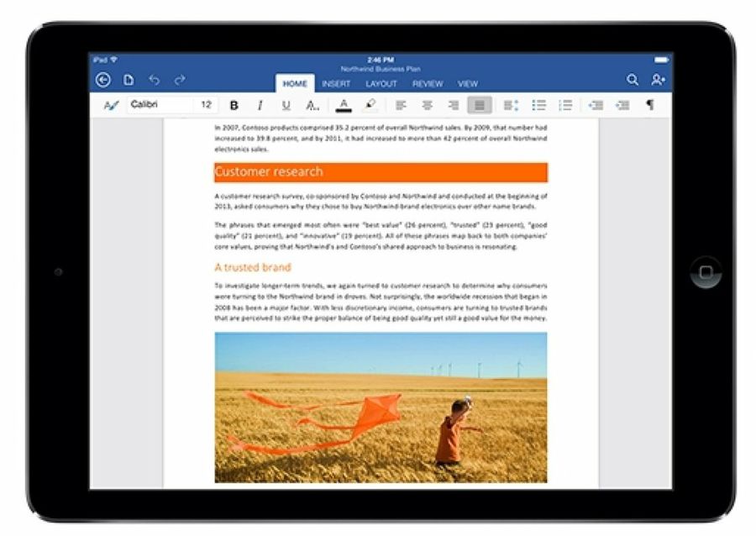
Task: Redo the last undone action
Action: coord(179,81)
